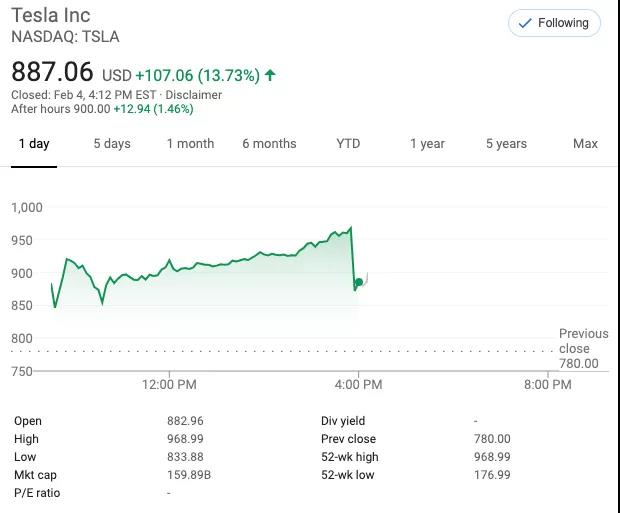The width and height of the screenshot is (620, 513).
Task: Click the green up arrow icon
Action: tap(270, 75)
